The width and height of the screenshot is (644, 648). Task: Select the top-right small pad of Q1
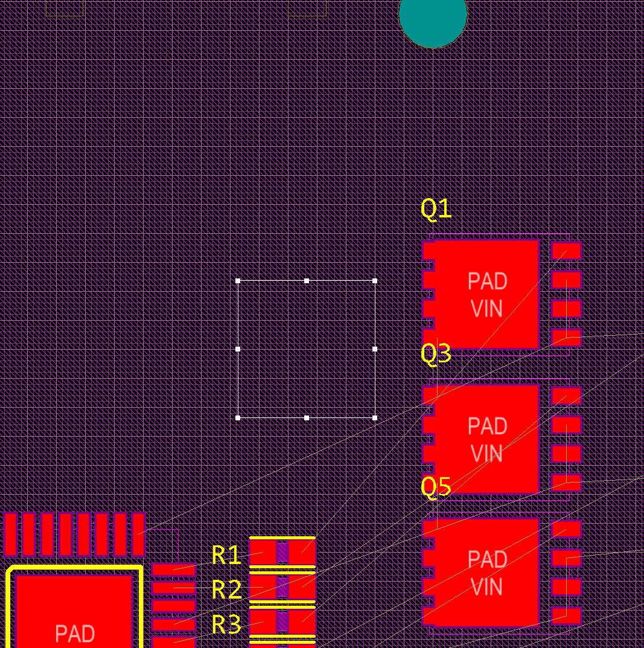[566, 251]
